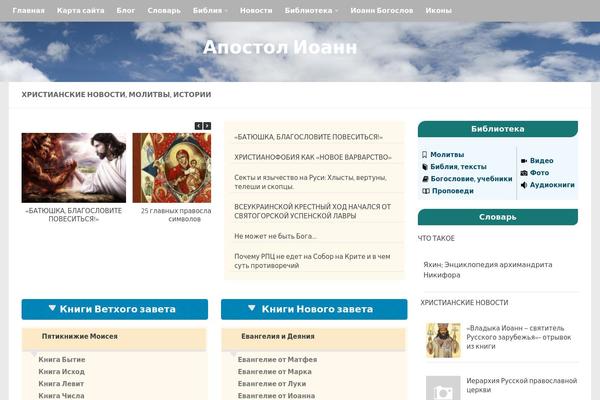Open Проповеди library link
Image resolution: width=600 pixels, height=400 pixels.
tap(453, 191)
